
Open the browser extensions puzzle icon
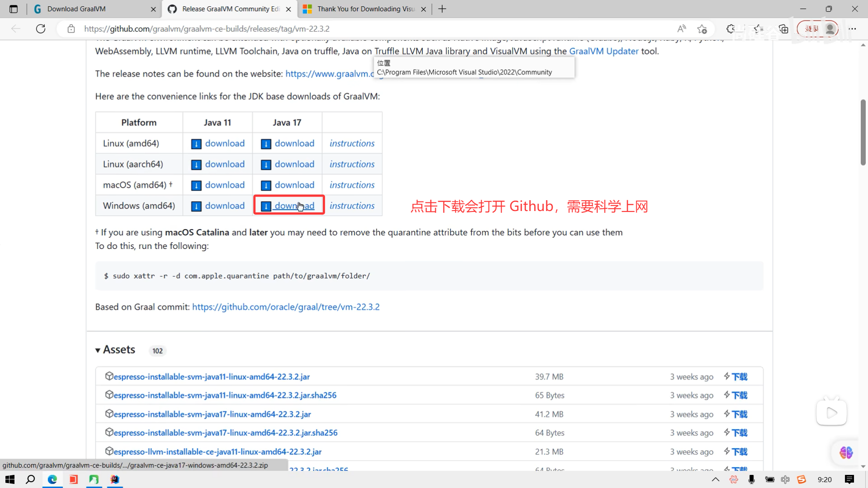pyautogui.click(x=731, y=29)
